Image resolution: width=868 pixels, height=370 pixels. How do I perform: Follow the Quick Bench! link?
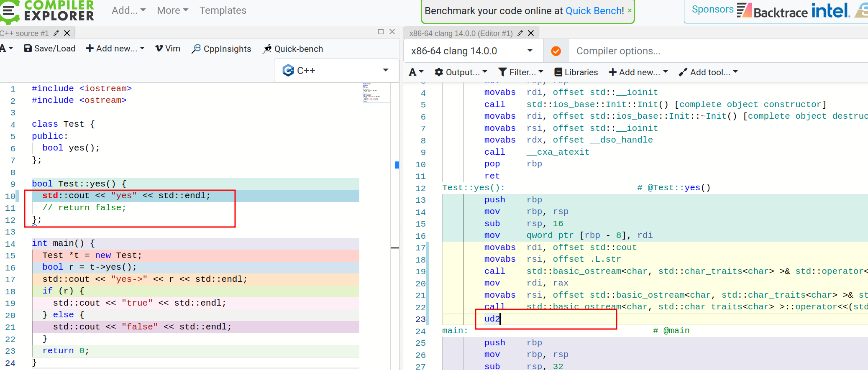[594, 11]
